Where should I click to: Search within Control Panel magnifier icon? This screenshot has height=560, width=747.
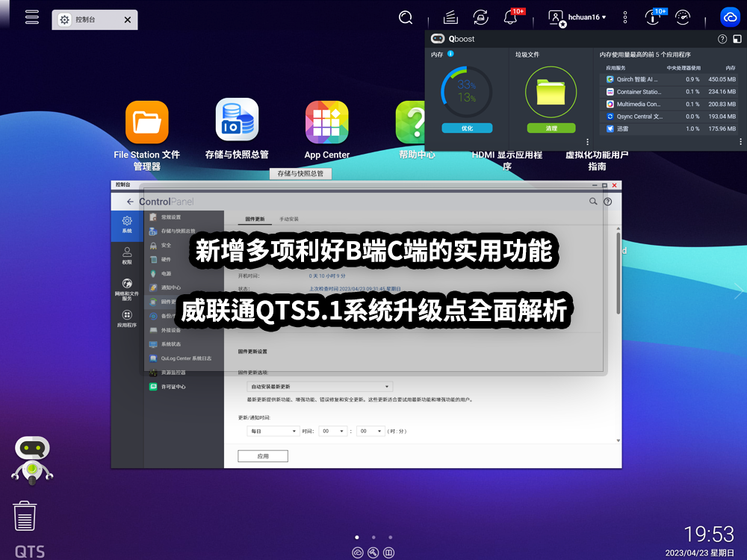click(593, 202)
